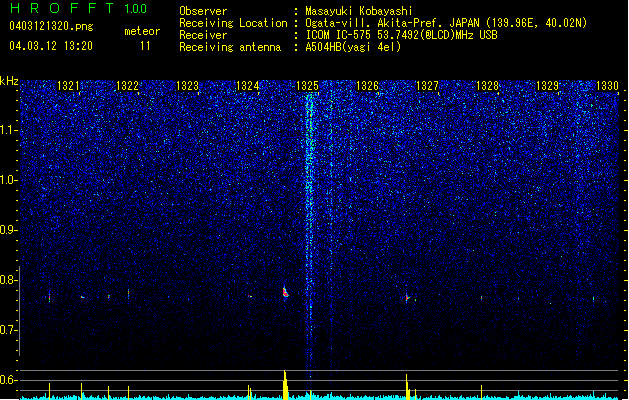Click the 0.6 kHz frequency label
Viewport: 629px width, 400px height.
tap(9, 380)
